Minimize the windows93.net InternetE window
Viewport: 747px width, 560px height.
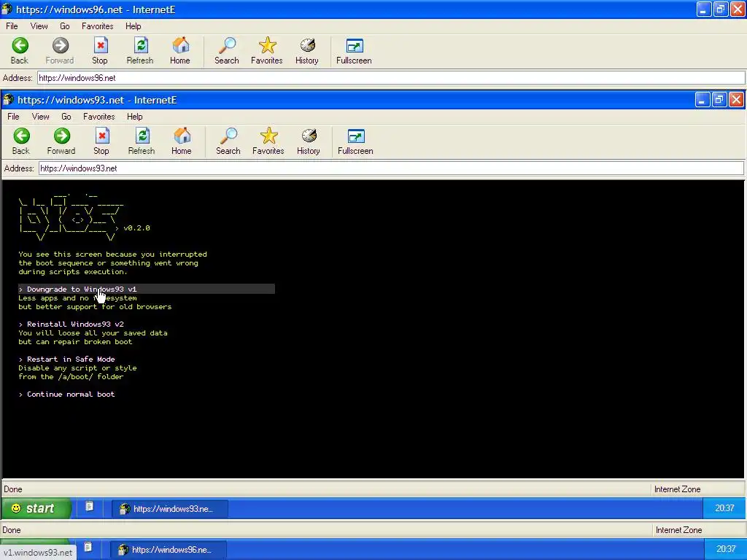tap(703, 99)
